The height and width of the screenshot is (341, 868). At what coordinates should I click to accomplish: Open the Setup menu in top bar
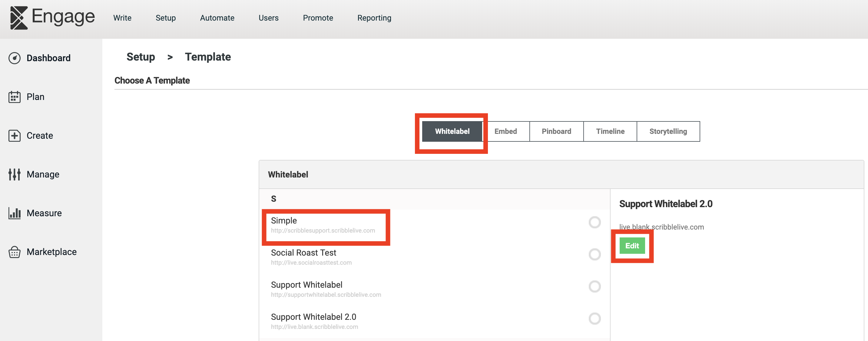pos(165,18)
